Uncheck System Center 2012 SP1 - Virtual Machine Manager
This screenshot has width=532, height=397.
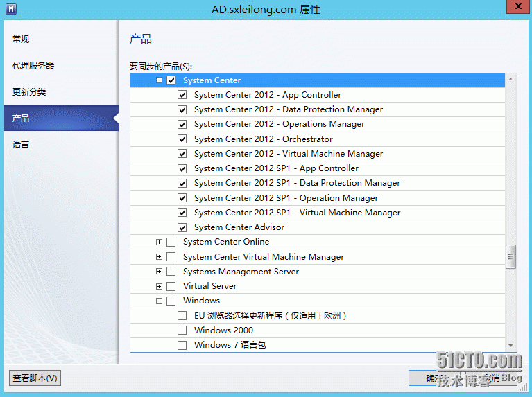[x=182, y=213]
